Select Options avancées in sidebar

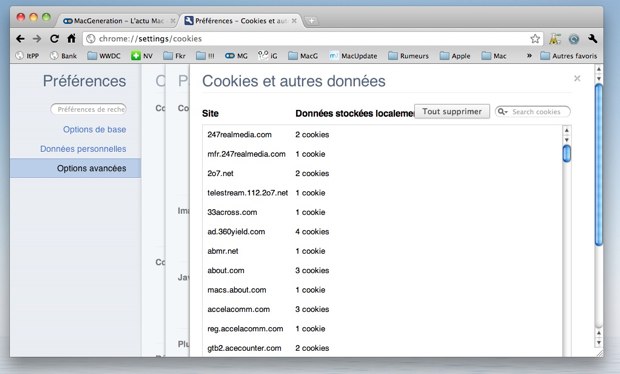(76, 168)
